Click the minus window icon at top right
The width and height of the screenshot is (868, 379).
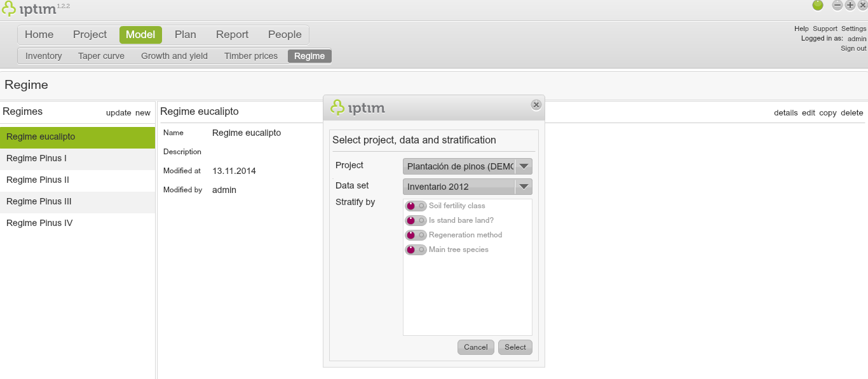point(837,5)
